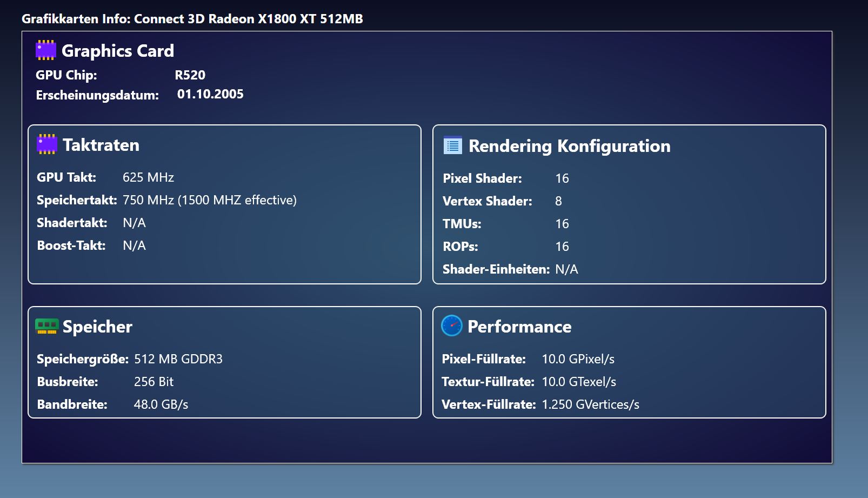Click the Speichergröße value 512 MB GDDR3

pyautogui.click(x=178, y=359)
